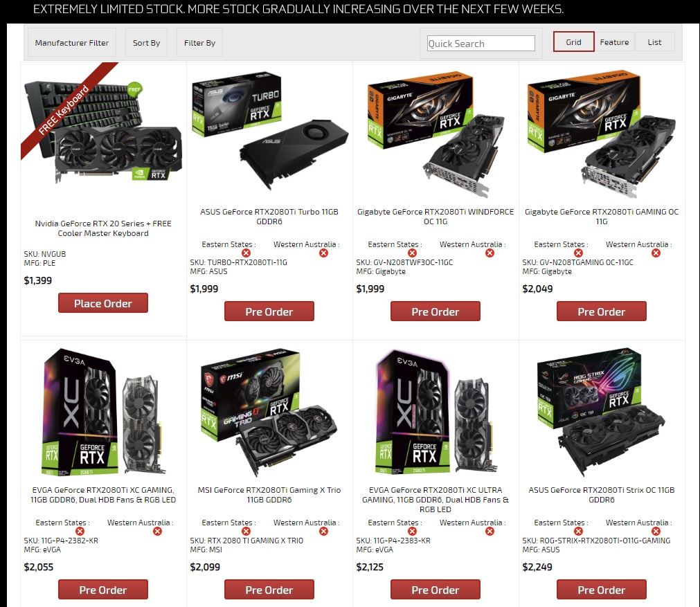
Task: Switch to the List view
Action: [654, 42]
